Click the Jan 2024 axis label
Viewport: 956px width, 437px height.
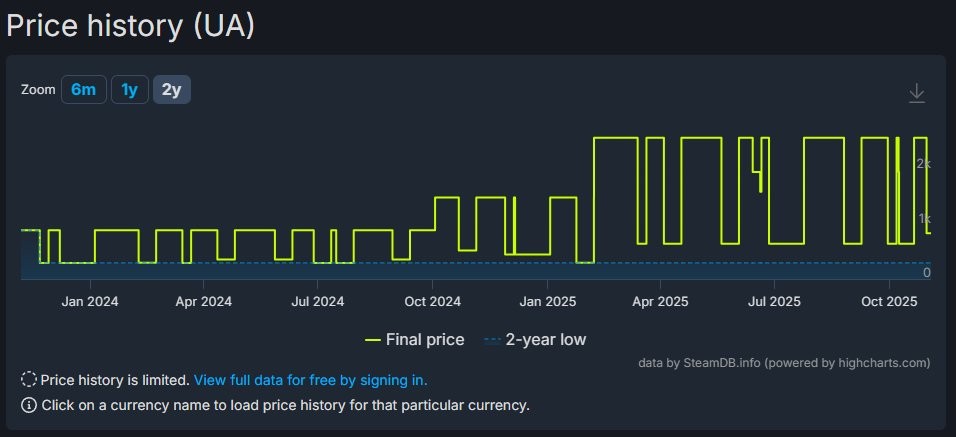88,301
